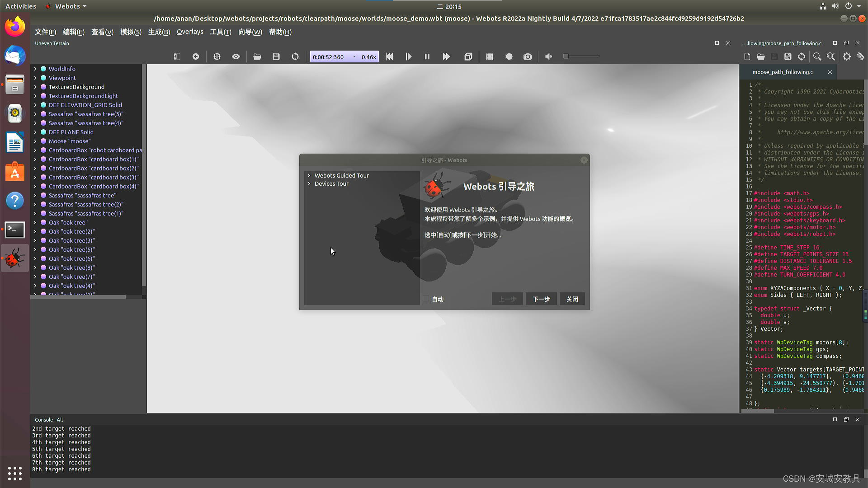Open LibreOffice Writer from the dock
Image resolution: width=868 pixels, height=488 pixels.
pyautogui.click(x=15, y=143)
